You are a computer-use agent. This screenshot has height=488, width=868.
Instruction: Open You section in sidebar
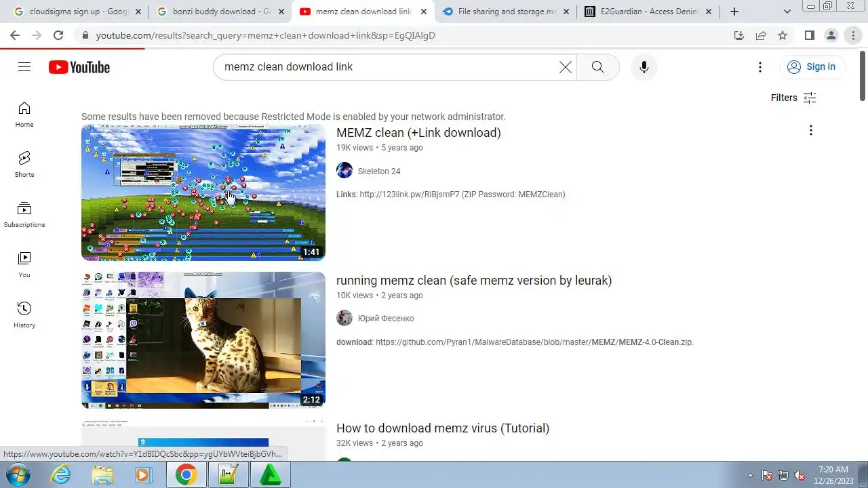[24, 265]
